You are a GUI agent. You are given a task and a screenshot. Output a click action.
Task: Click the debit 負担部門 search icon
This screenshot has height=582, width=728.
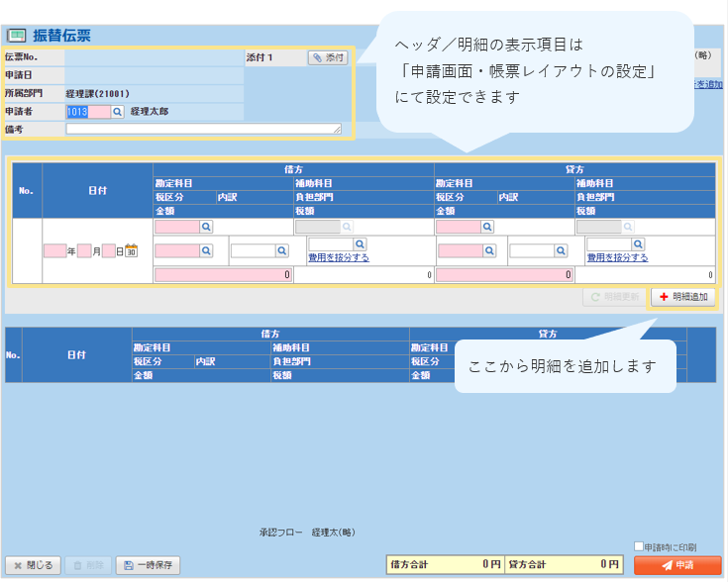[x=360, y=243]
